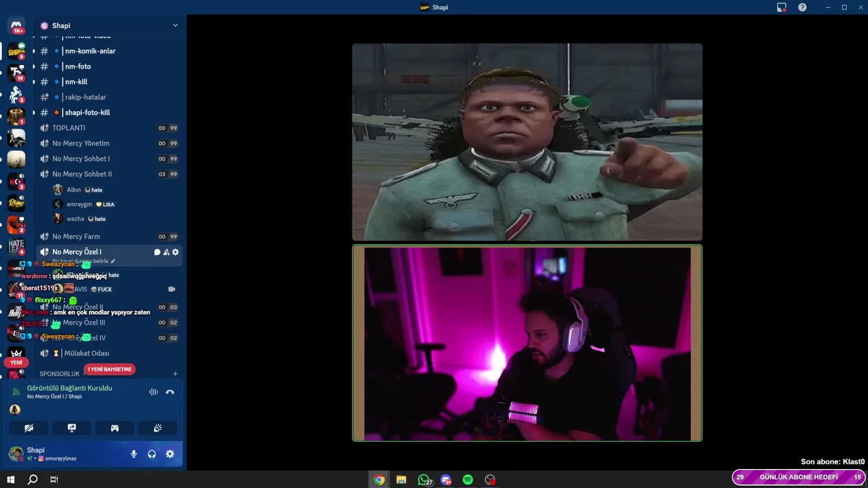
Task: Disconnect from voice with hang-up icon
Action: pyautogui.click(x=170, y=392)
